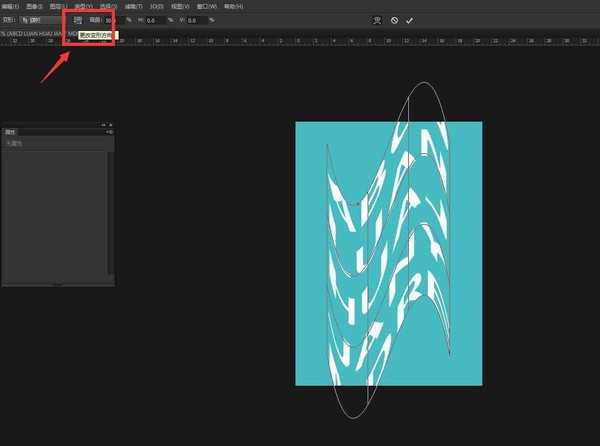Image resolution: width=600 pixels, height=446 pixels.
Task: Switch between free transform and warp modes
Action: 376,20
